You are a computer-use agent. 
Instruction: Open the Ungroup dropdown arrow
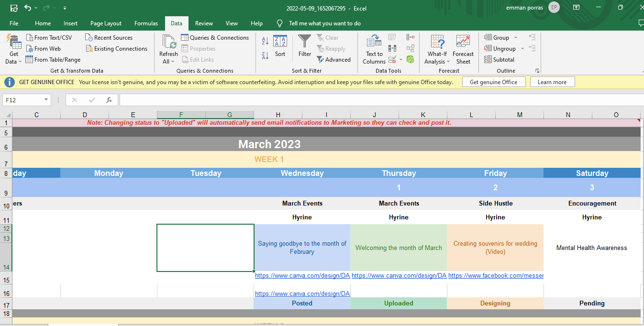point(522,48)
